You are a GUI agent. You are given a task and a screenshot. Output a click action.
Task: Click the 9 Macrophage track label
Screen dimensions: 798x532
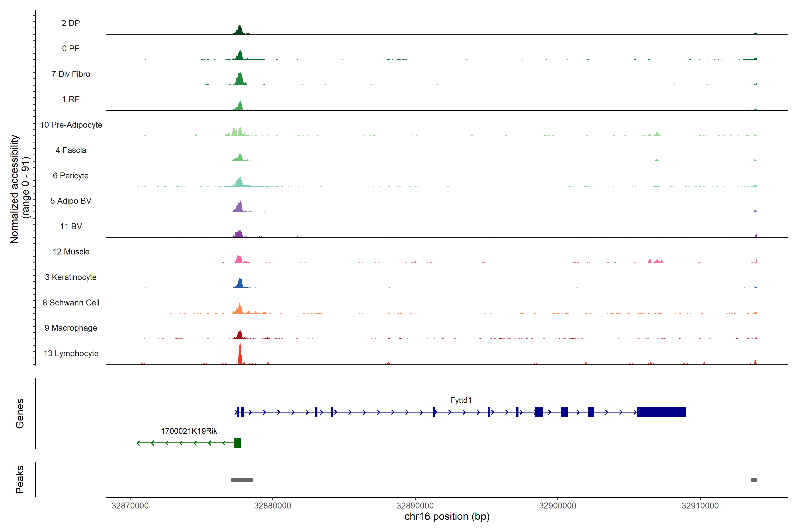point(70,328)
